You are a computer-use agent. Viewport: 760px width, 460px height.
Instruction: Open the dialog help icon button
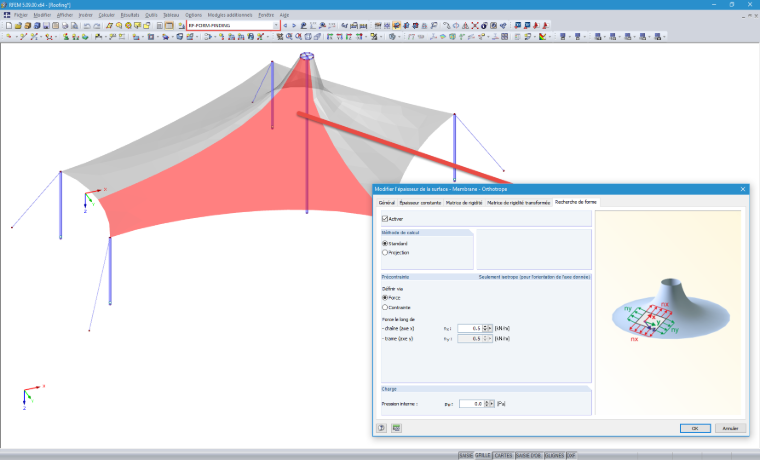coord(381,428)
